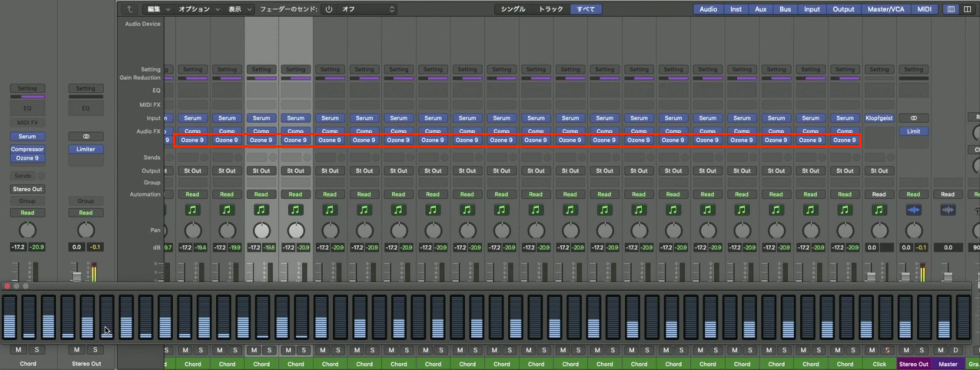Open inspector Chord strip's Stereo Out output menu

tap(27, 189)
